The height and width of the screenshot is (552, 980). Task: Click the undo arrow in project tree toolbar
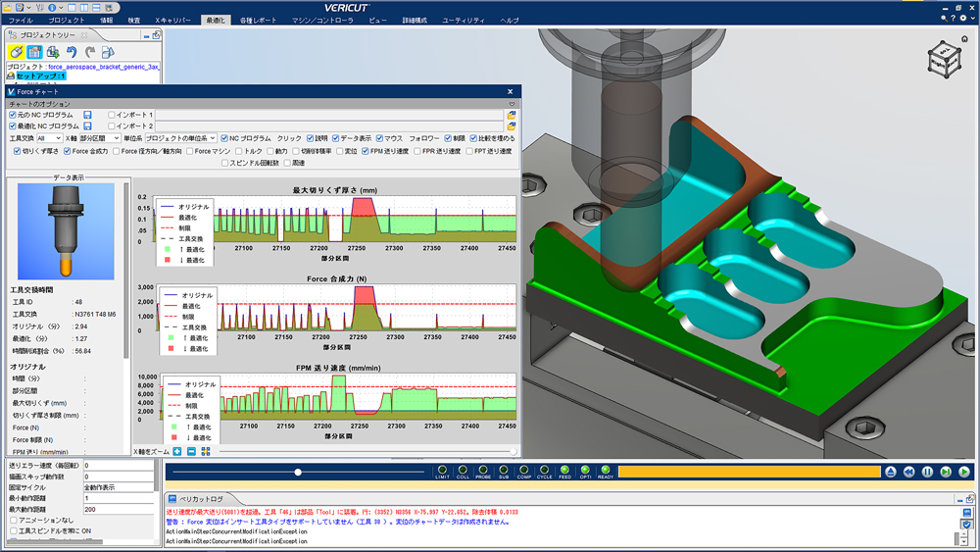[x=72, y=52]
